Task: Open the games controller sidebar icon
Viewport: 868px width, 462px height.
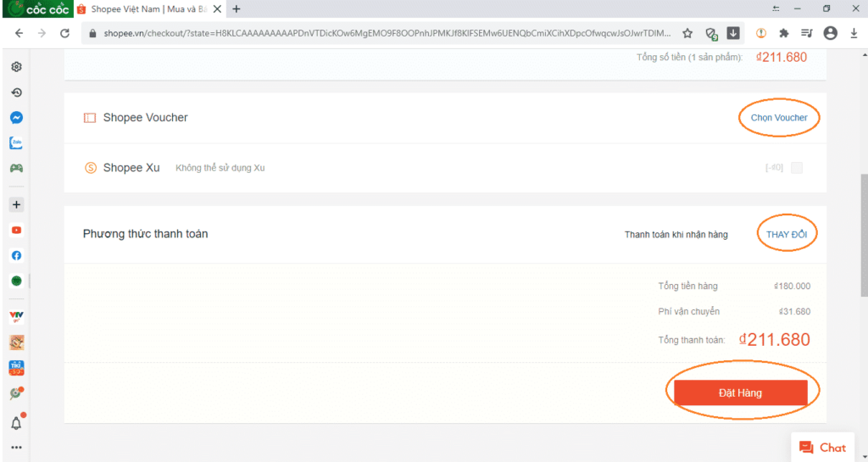Action: [17, 168]
